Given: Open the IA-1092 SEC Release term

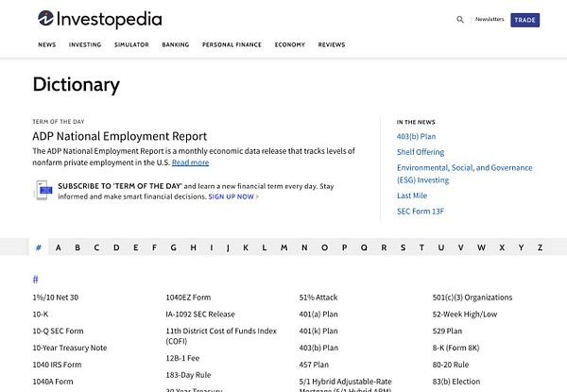Looking at the screenshot, I should 200,315.
